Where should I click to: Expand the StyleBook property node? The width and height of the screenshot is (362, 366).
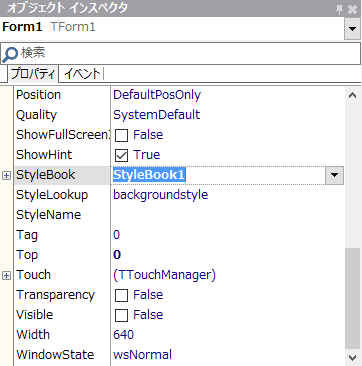[x=6, y=175]
